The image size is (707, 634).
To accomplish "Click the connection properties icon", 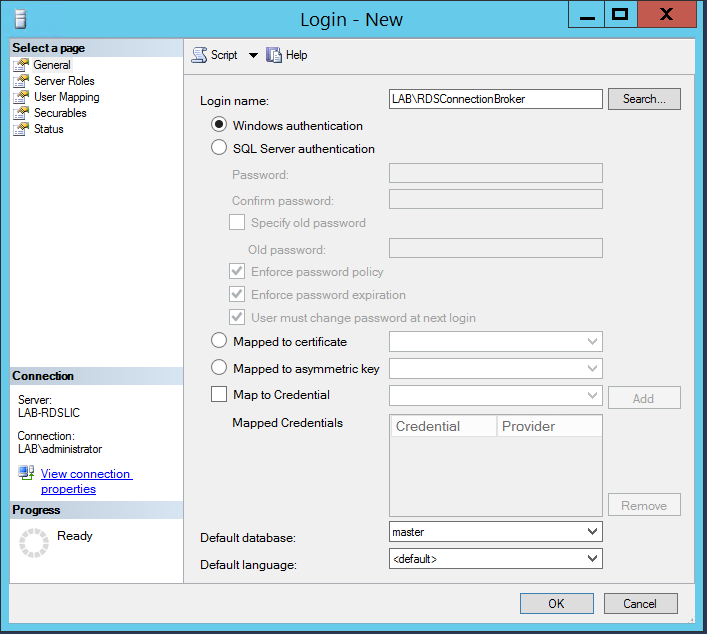I will (x=26, y=473).
